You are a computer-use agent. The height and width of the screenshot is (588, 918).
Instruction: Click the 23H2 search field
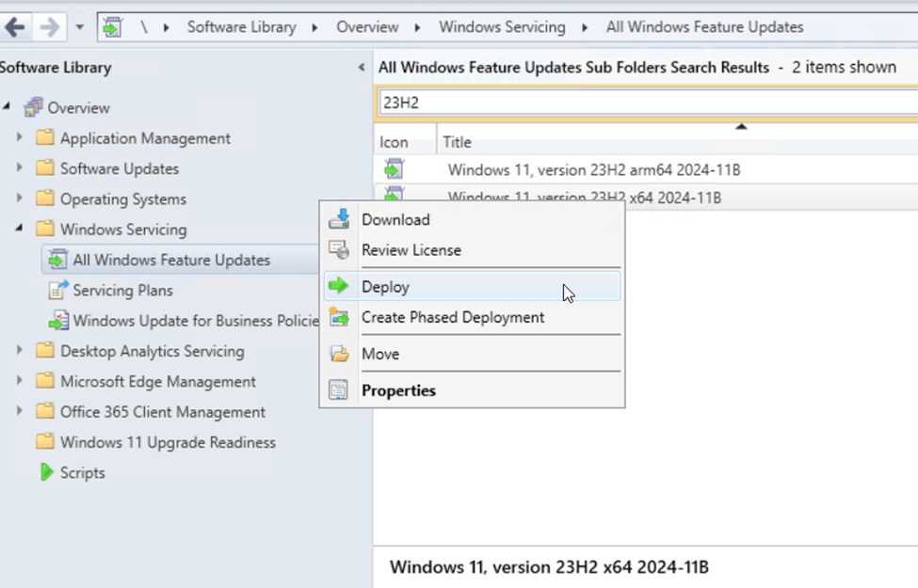click(x=640, y=102)
